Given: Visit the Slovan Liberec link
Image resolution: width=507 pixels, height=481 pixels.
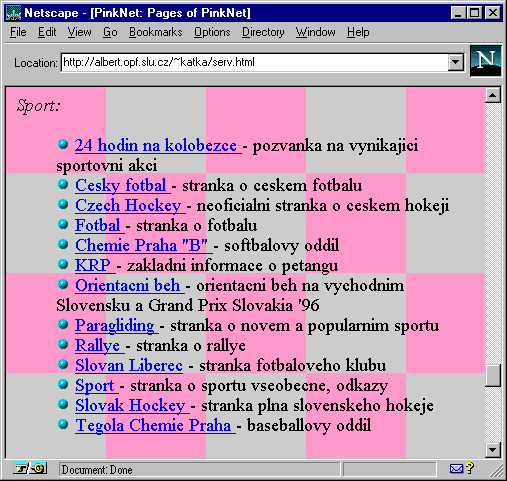Looking at the screenshot, I should (x=129, y=365).
